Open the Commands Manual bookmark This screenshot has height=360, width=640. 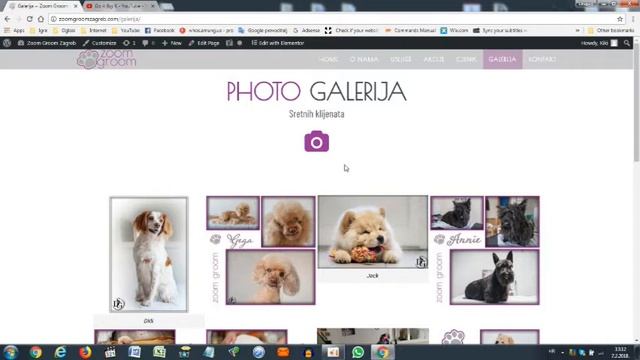(x=410, y=31)
